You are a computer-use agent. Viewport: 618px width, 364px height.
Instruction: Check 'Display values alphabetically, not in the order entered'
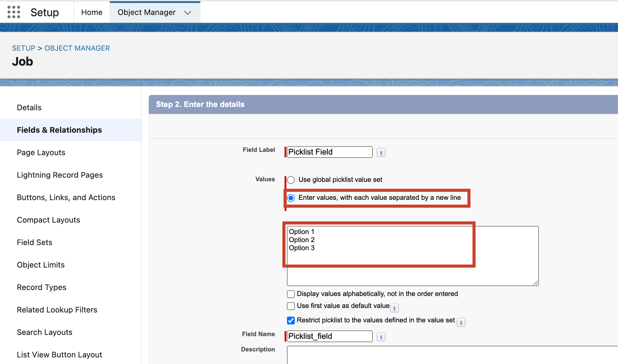[x=291, y=294]
